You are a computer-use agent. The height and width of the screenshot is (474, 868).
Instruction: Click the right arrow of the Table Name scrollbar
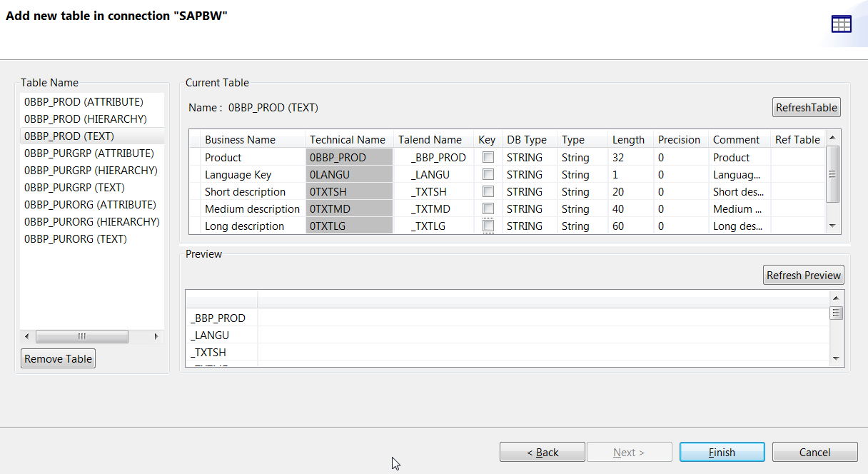[156, 336]
